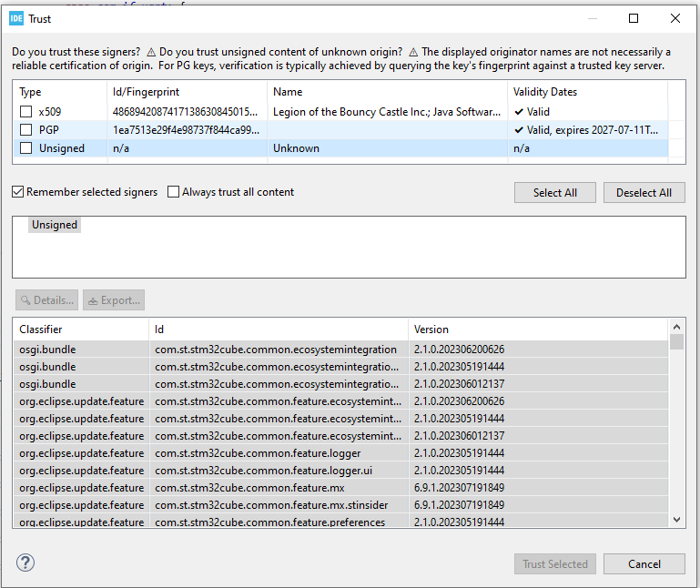Click the Cancel button
Viewport: 700px width, 588px height.
(x=644, y=564)
